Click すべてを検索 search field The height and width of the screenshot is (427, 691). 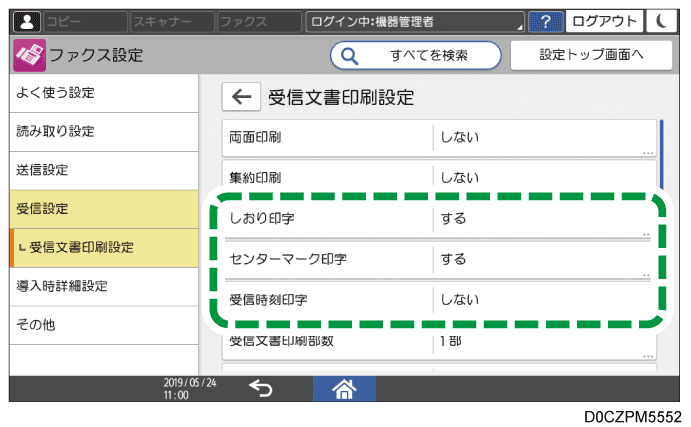(x=416, y=56)
